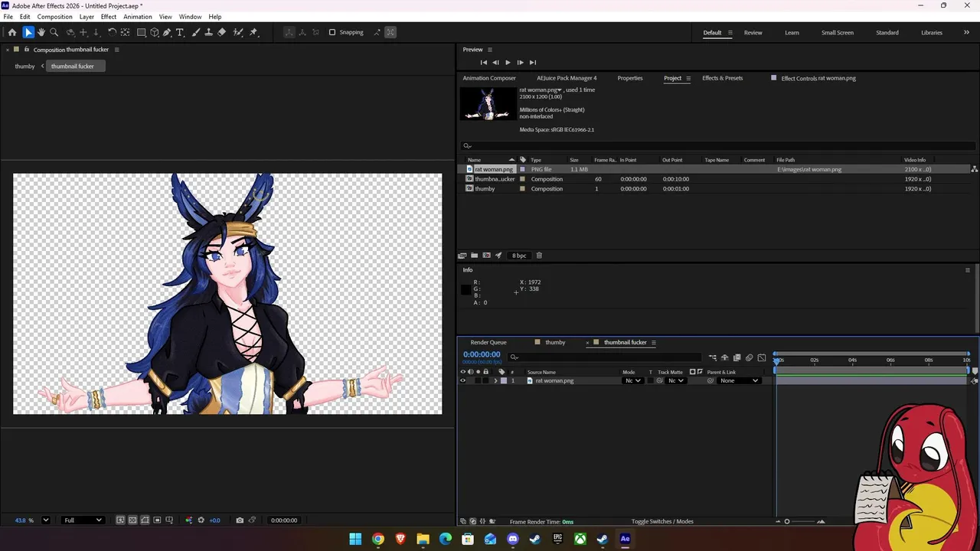Image resolution: width=980 pixels, height=551 pixels.
Task: Play the preview with the play button
Action: [x=508, y=62]
